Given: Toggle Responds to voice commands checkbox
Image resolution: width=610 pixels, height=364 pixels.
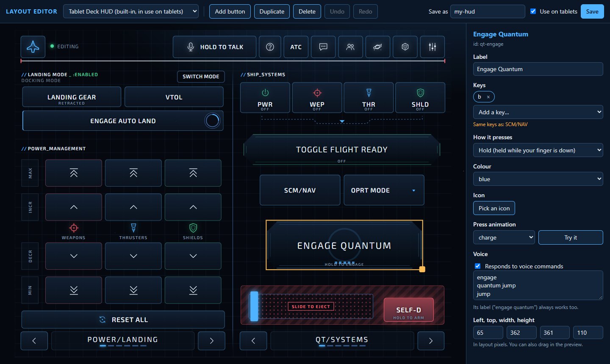Looking at the screenshot, I should tap(478, 266).
